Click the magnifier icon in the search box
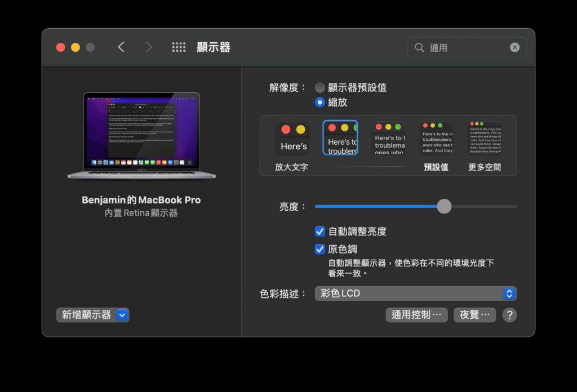Viewport: 577px width, 392px height. (x=419, y=47)
